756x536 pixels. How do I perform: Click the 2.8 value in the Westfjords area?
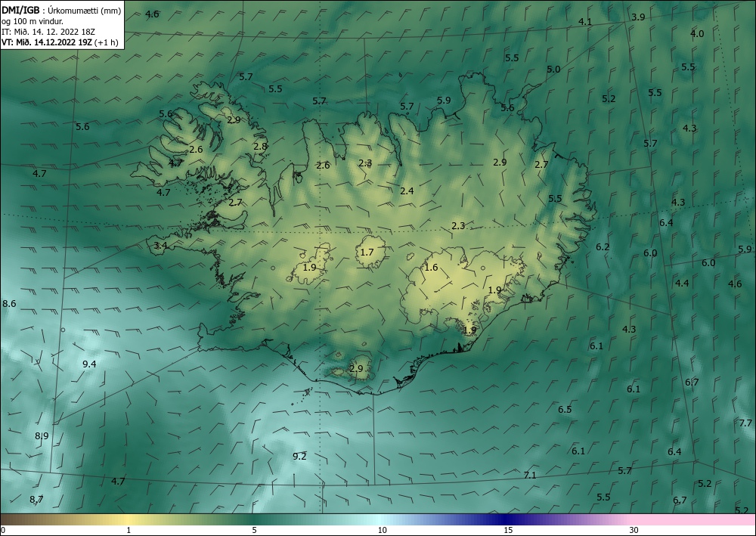pyautogui.click(x=260, y=146)
